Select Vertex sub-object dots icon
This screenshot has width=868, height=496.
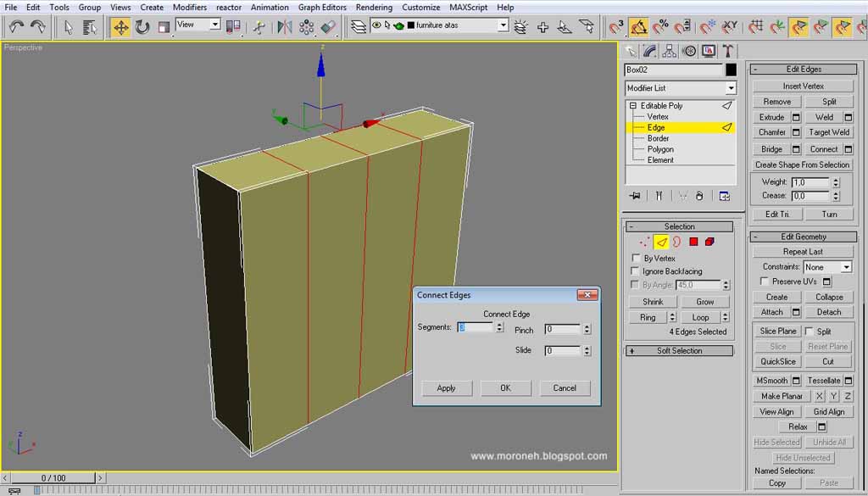pyautogui.click(x=644, y=242)
